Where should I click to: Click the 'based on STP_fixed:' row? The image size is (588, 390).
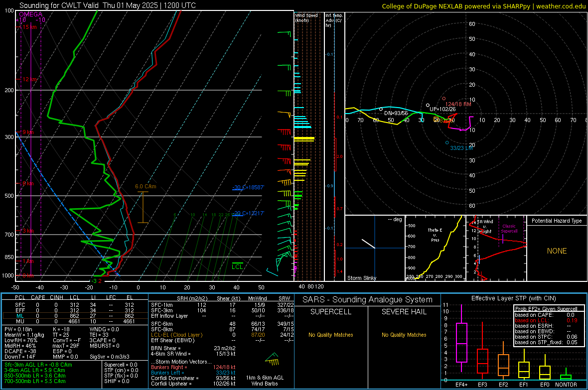546,342
